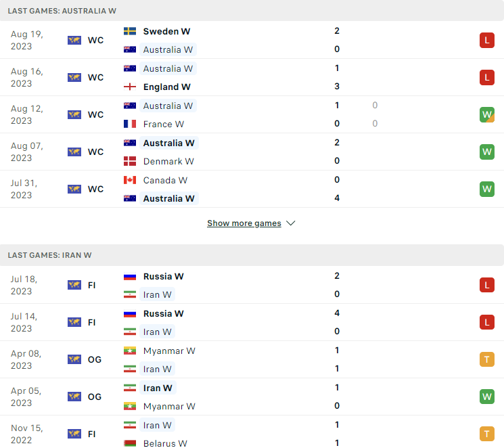The width and height of the screenshot is (504, 448).
Task: Open the Aug 16, 2023 match row date
Action: coord(26,78)
